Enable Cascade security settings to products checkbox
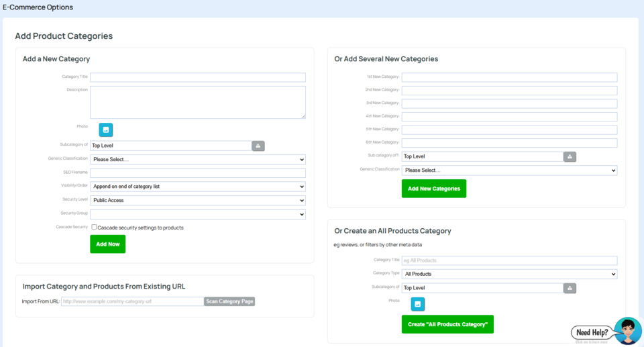The width and height of the screenshot is (644, 347). (x=94, y=228)
